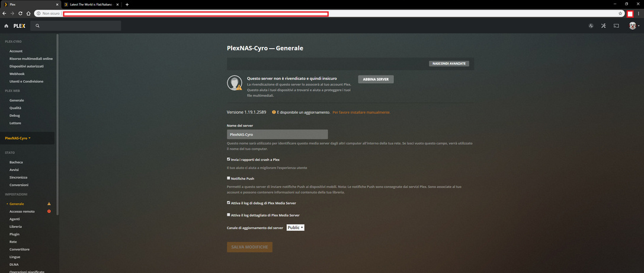Enable Notifiche Push checkbox
The height and width of the screenshot is (273, 644).
pos(229,179)
